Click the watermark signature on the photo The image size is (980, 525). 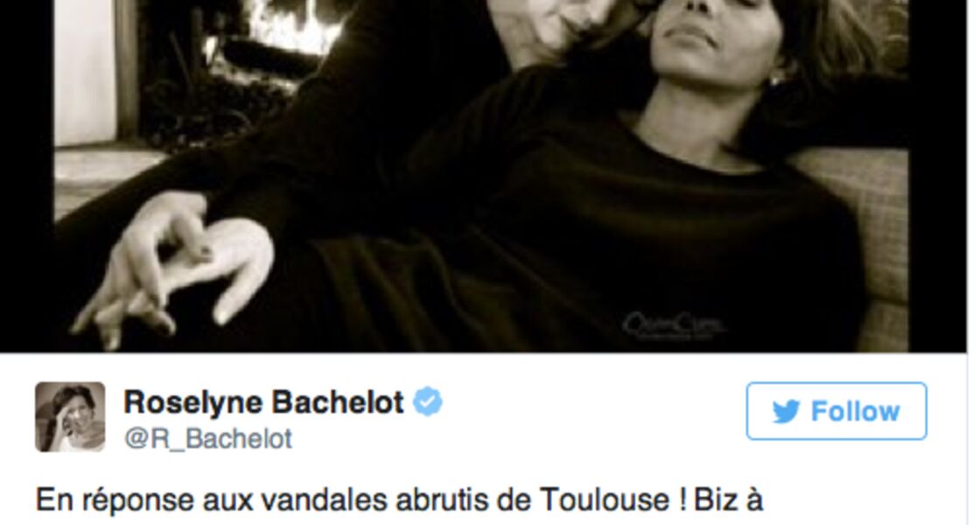[x=674, y=325]
